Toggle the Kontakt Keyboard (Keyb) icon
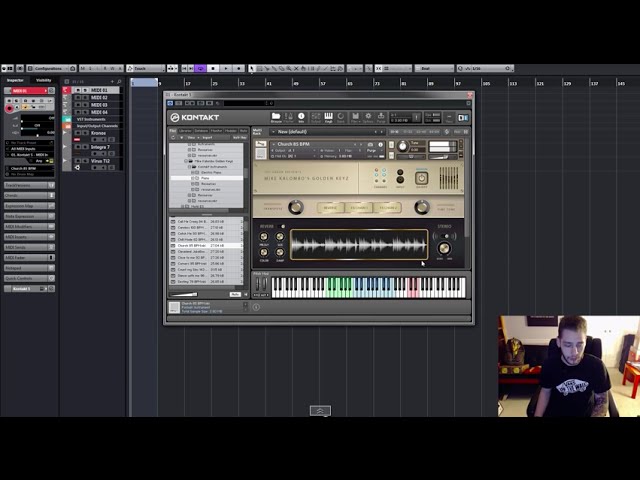 point(328,117)
